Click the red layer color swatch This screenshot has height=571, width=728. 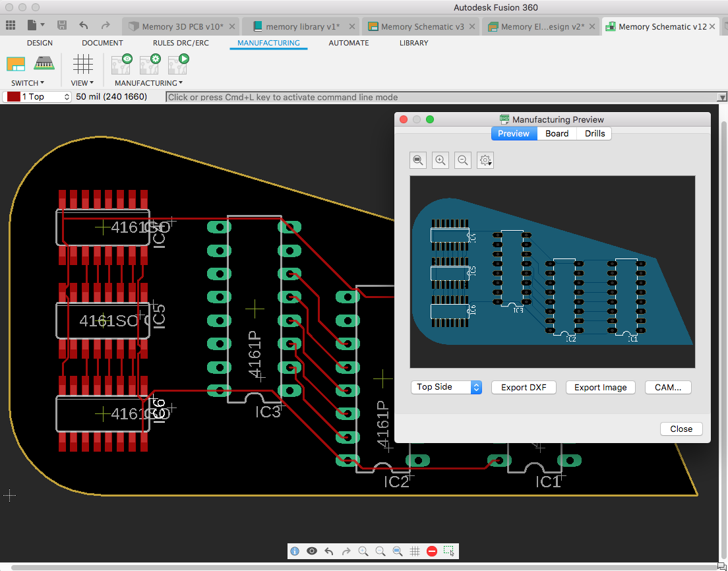tap(13, 97)
